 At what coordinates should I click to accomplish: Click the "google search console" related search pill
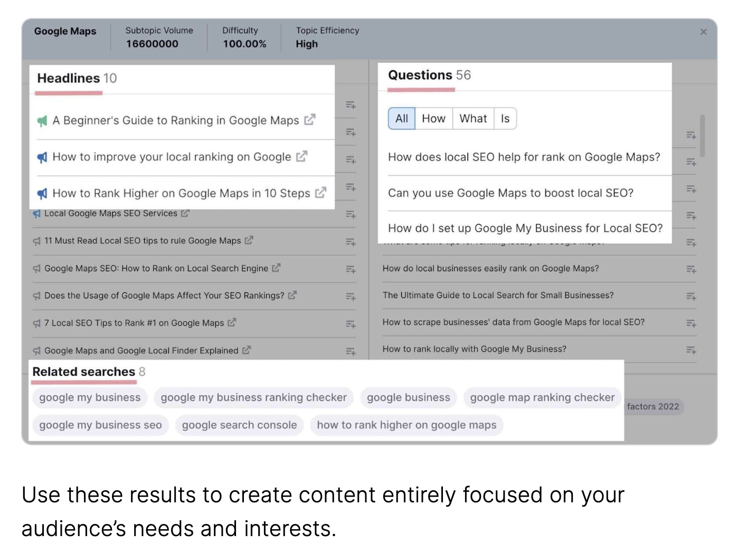click(x=239, y=425)
